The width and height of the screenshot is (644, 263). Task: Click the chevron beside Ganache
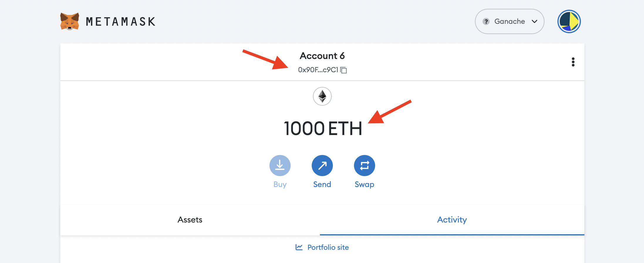[535, 21]
